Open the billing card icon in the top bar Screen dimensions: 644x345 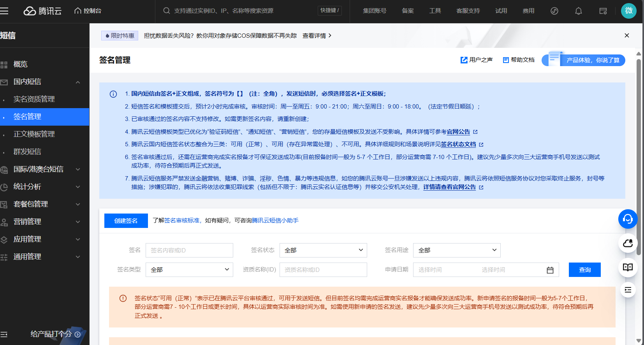(x=603, y=11)
